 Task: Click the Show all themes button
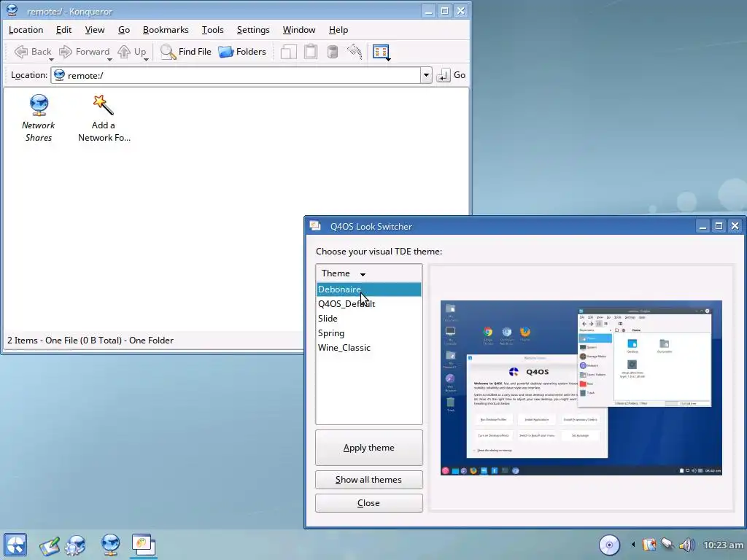click(x=368, y=480)
